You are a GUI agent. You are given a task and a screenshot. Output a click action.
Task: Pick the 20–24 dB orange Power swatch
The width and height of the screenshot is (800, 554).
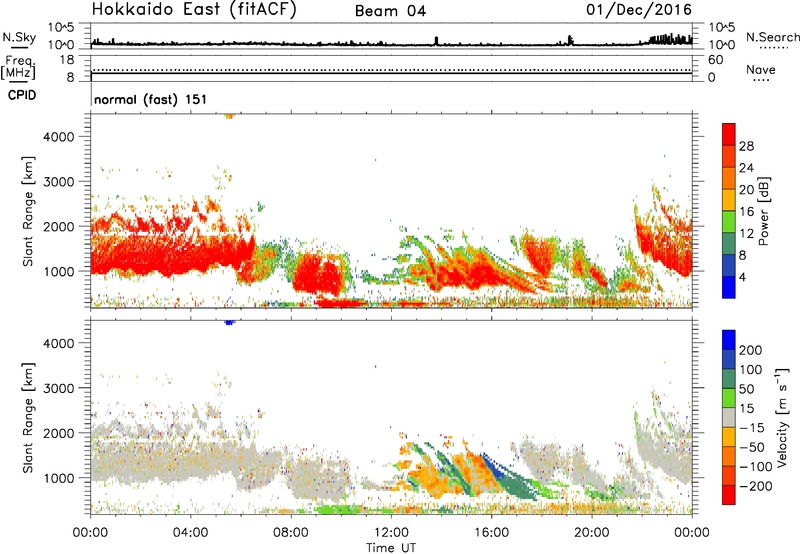point(729,178)
